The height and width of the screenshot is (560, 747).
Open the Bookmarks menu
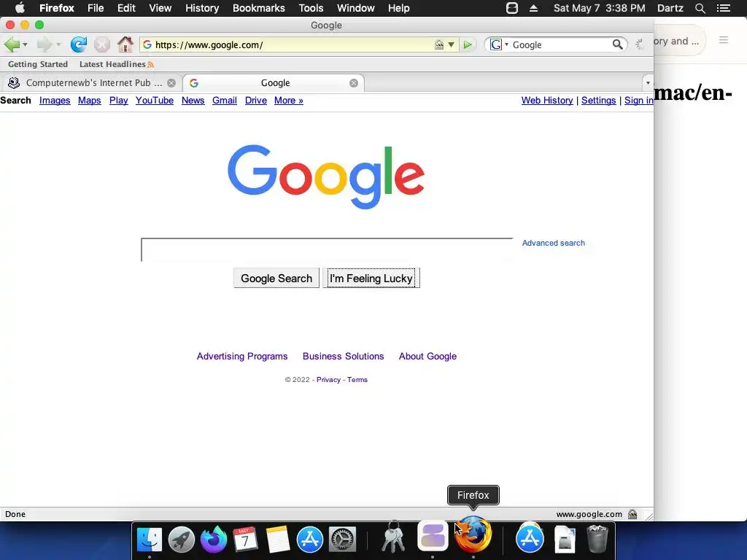tap(259, 8)
